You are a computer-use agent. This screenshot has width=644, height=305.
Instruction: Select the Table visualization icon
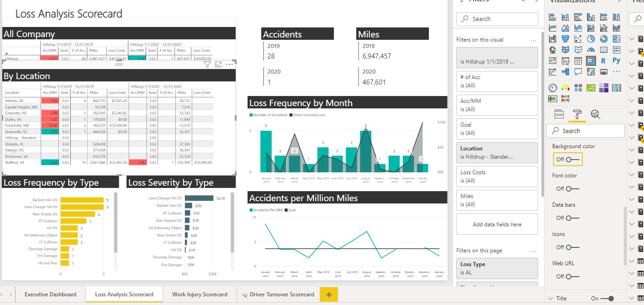(578, 61)
